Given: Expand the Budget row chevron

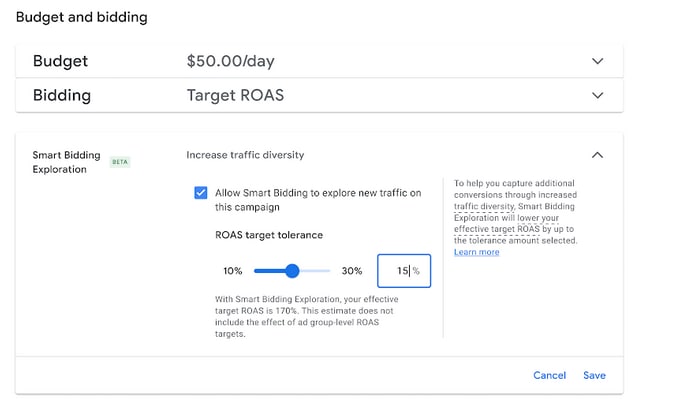Looking at the screenshot, I should tap(597, 61).
